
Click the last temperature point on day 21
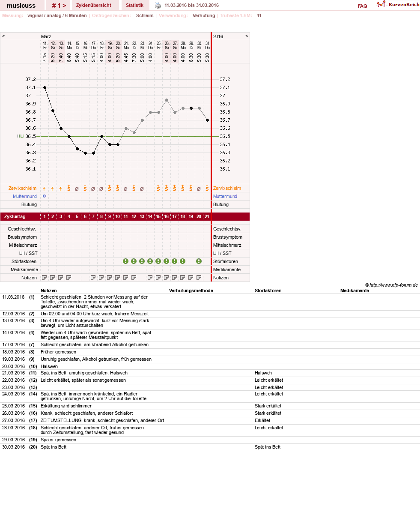[x=207, y=120]
